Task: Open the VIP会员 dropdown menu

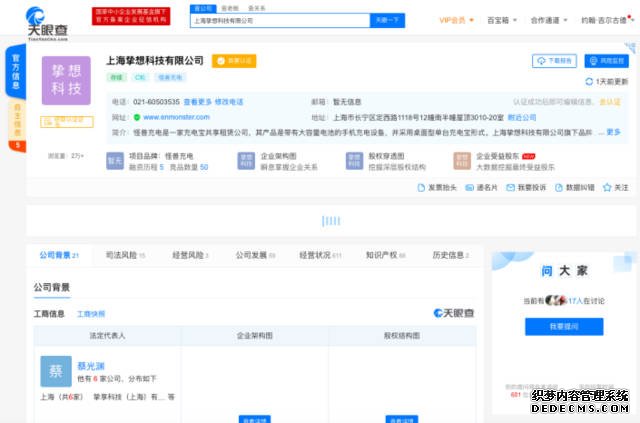Action: click(x=456, y=20)
